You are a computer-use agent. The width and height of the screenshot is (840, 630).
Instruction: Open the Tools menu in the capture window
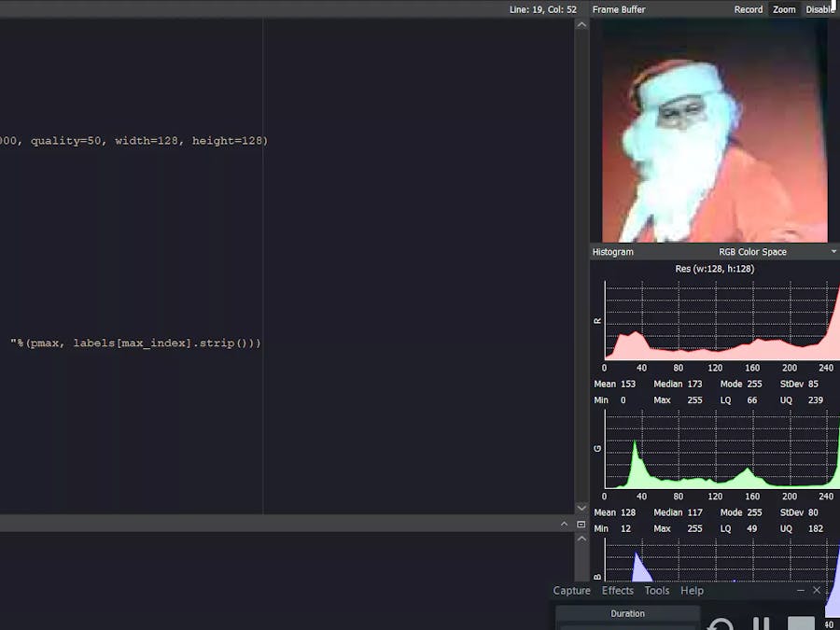(656, 590)
